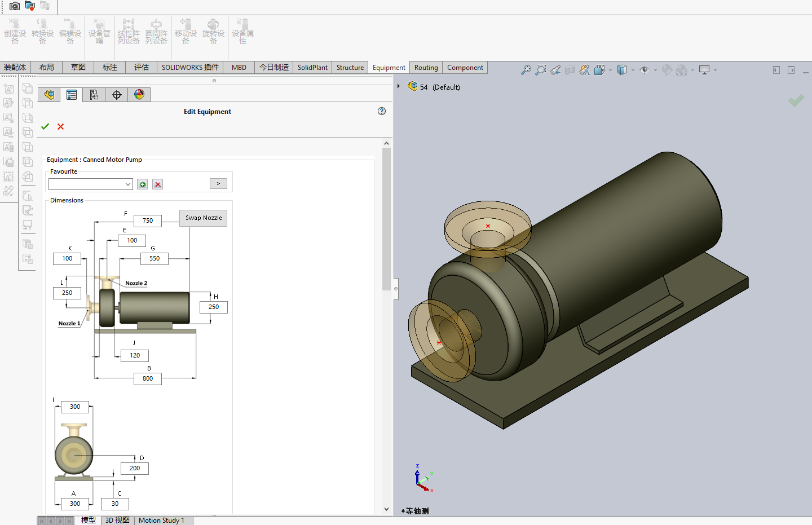Image resolution: width=812 pixels, height=525 pixels.
Task: Delete favourite with red X icon
Action: [x=158, y=184]
